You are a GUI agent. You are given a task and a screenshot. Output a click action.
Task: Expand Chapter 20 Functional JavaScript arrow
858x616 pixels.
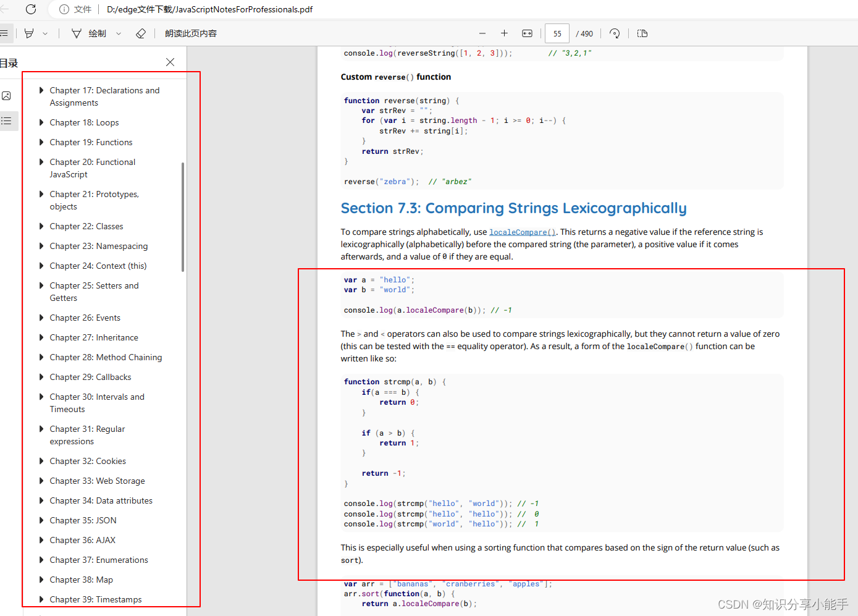pos(41,162)
